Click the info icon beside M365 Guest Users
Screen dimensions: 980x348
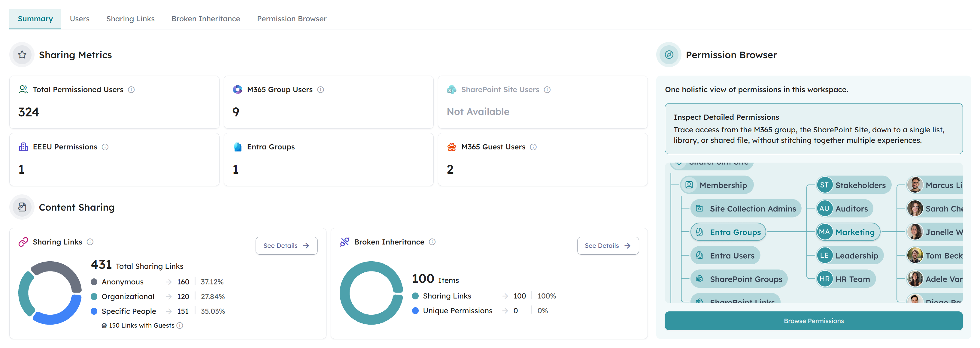click(533, 147)
